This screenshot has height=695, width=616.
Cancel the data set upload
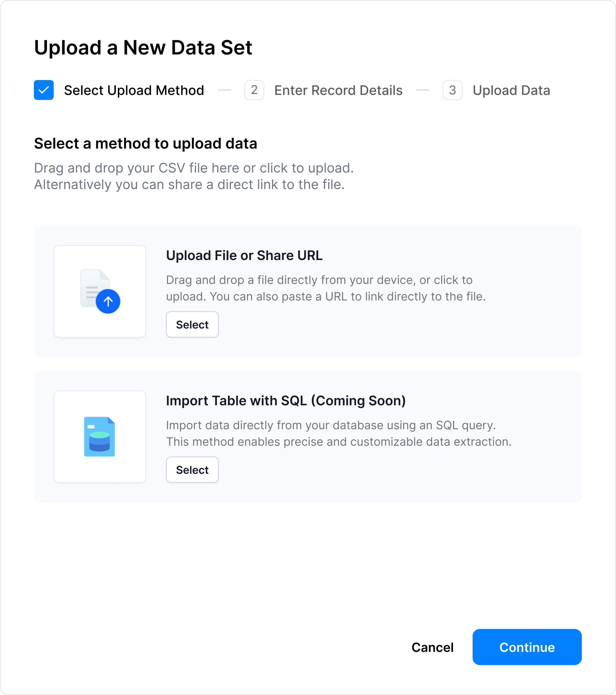click(432, 647)
